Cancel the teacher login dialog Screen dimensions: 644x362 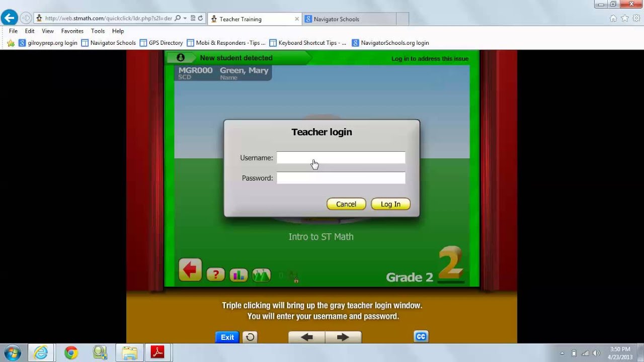tap(346, 204)
